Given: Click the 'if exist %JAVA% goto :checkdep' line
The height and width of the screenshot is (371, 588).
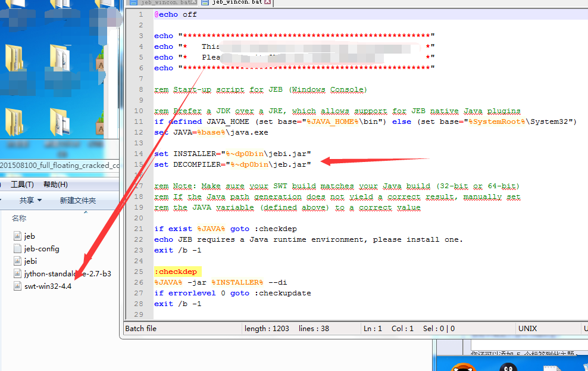Looking at the screenshot, I should (226, 229).
